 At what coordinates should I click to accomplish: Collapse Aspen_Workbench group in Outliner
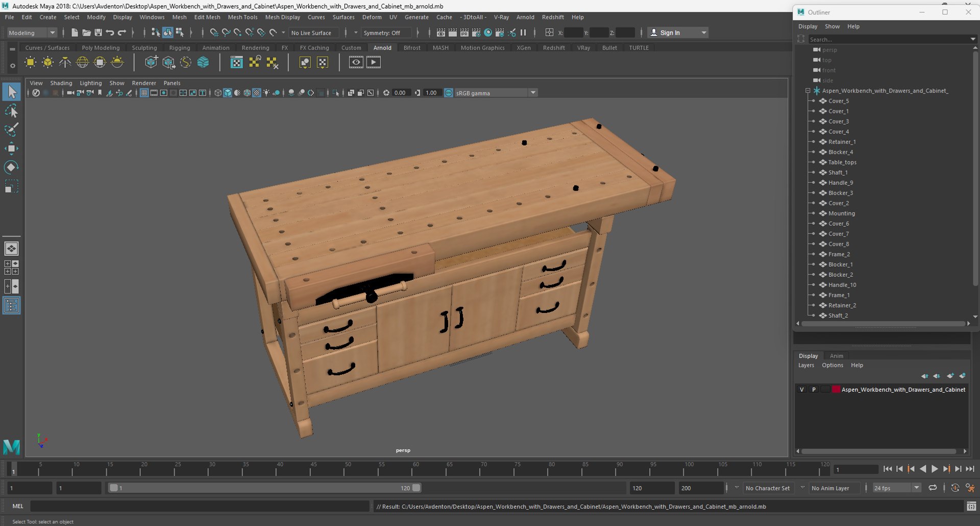click(807, 91)
